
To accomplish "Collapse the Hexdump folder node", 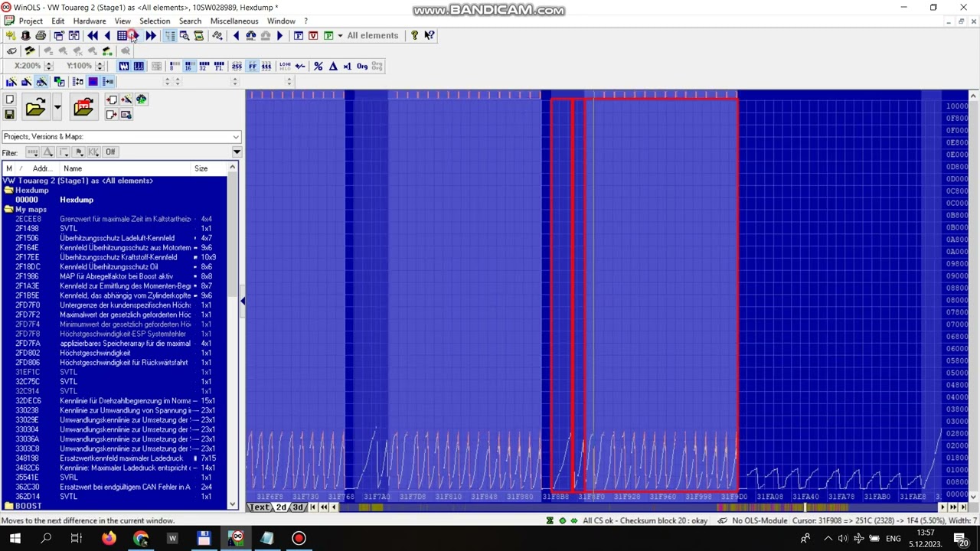I will pyautogui.click(x=8, y=191).
